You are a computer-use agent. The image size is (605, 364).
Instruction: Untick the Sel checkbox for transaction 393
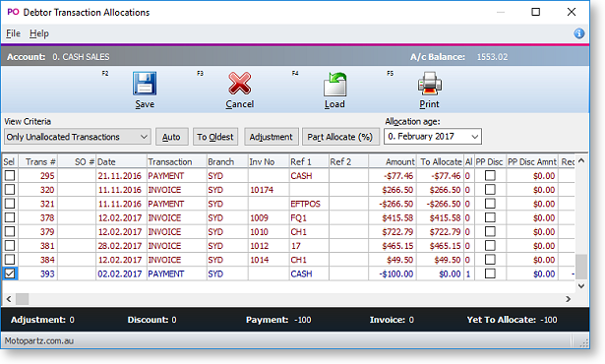[x=10, y=273]
